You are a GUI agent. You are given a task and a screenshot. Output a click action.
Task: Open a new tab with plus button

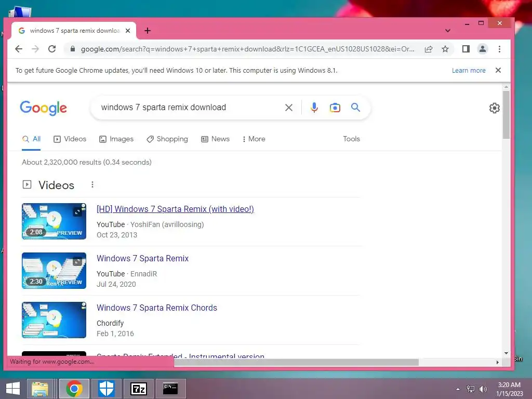(147, 31)
